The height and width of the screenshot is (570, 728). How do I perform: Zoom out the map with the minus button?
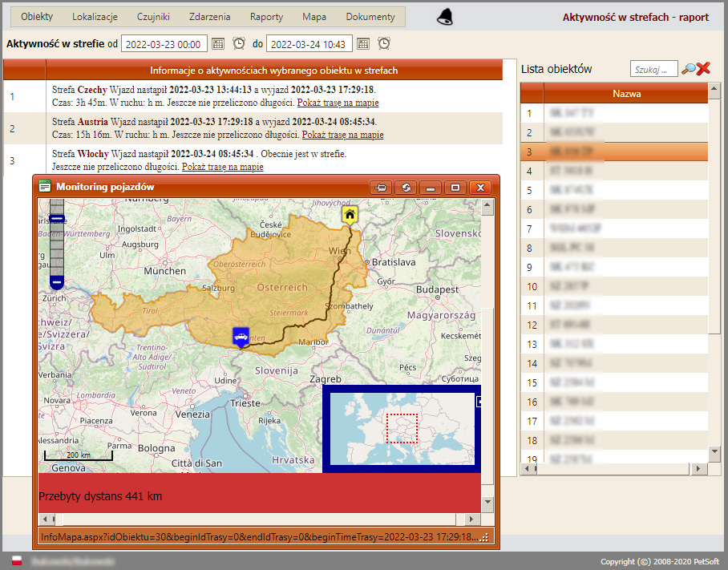click(x=57, y=281)
